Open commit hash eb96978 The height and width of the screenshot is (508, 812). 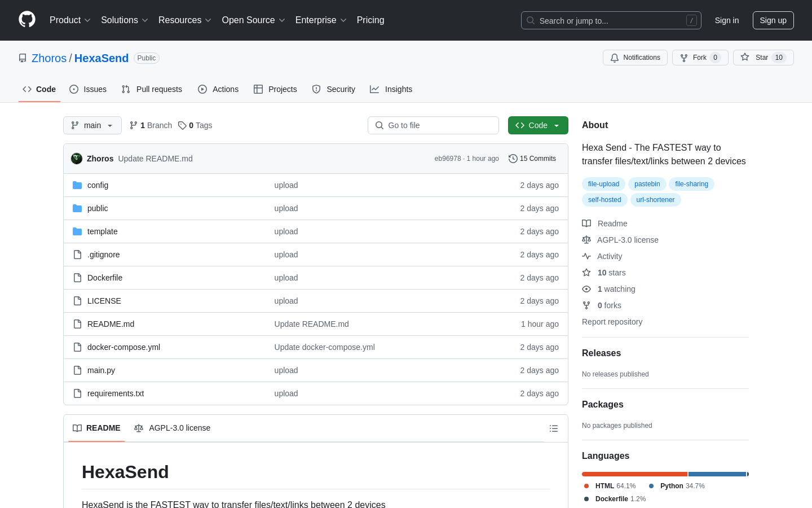(448, 159)
